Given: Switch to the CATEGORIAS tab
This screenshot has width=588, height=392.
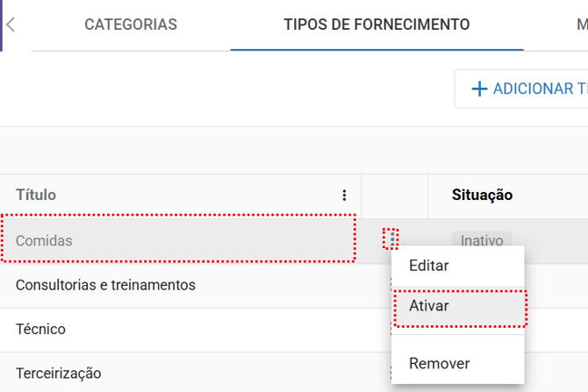Looking at the screenshot, I should coord(131,25).
